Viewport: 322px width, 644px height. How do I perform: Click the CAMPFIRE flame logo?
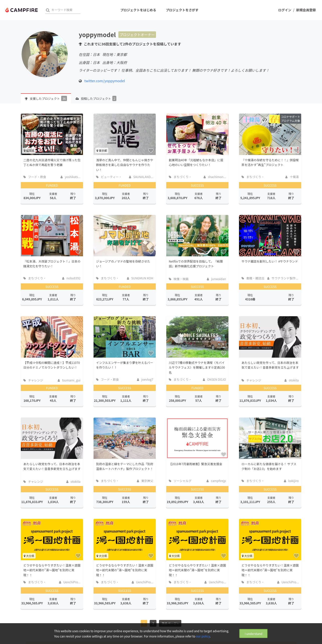pos(7,10)
